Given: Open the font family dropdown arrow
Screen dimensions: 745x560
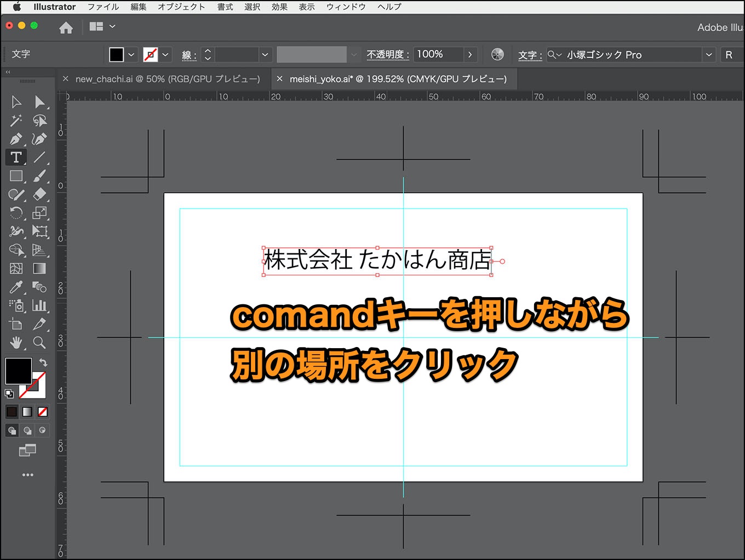Looking at the screenshot, I should pos(709,55).
